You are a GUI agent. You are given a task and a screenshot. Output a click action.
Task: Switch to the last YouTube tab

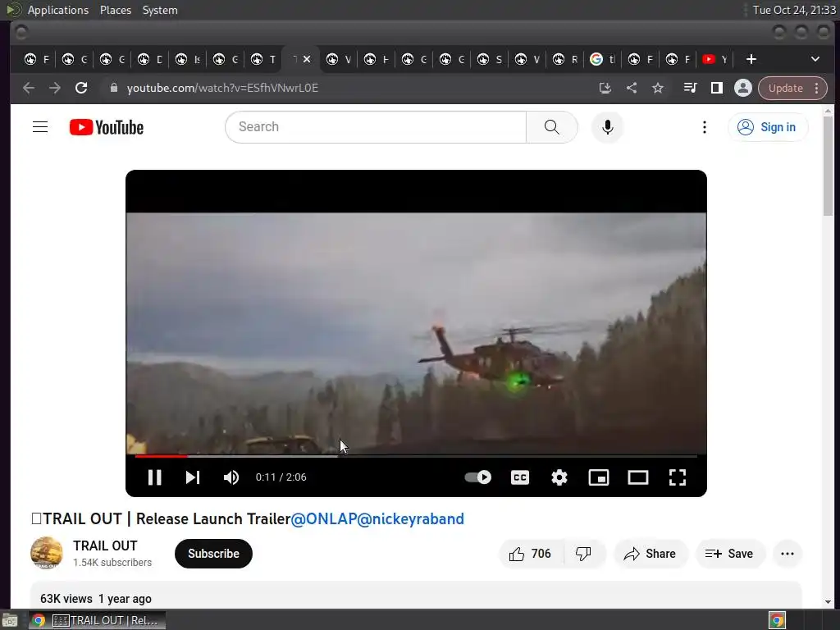pos(714,59)
